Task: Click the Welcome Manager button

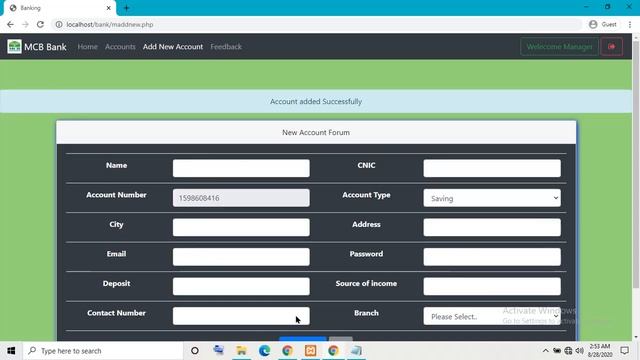Action: coord(559,47)
